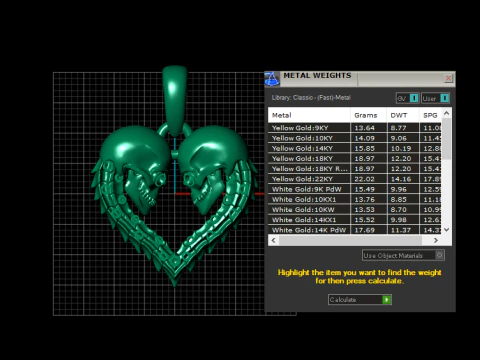
Task: Click the scroll left arrow of metal list
Action: point(274,240)
